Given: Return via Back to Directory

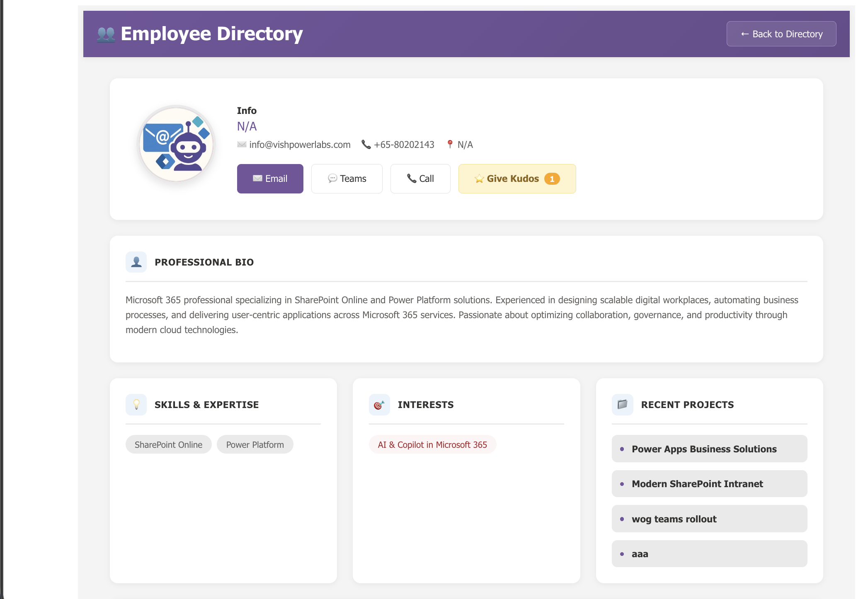Looking at the screenshot, I should [x=781, y=34].
